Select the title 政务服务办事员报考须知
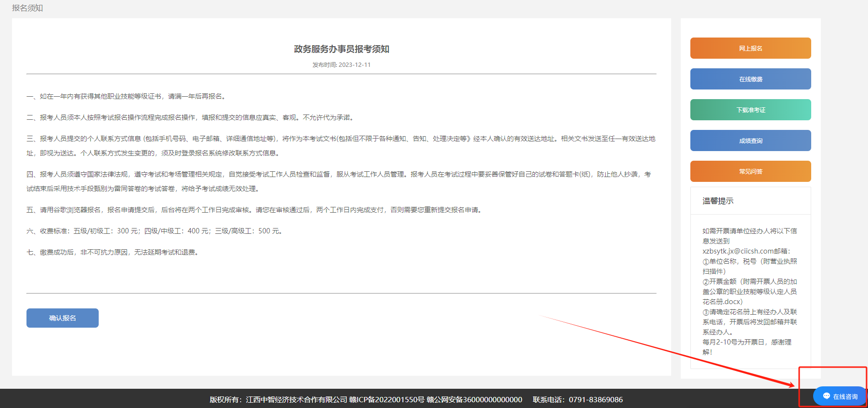 pos(341,49)
